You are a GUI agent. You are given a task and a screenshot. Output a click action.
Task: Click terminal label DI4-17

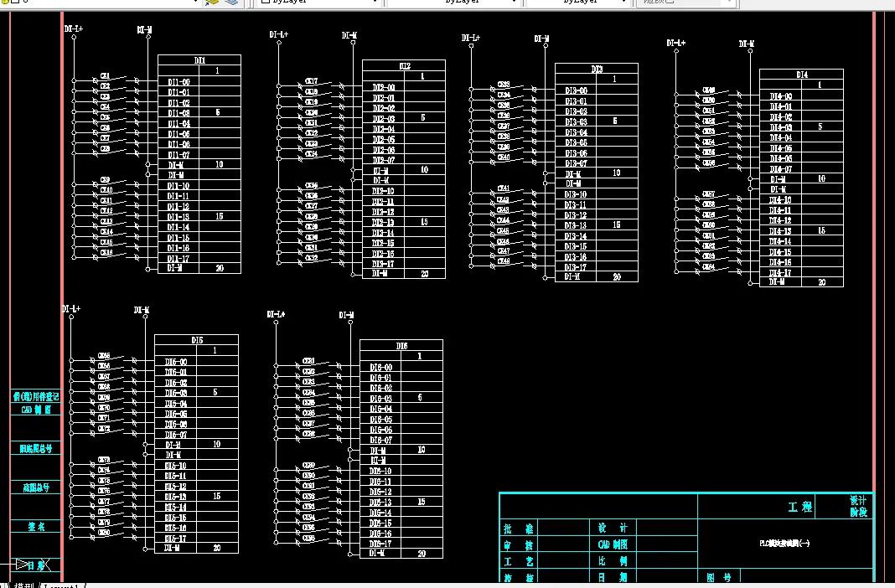(780, 272)
